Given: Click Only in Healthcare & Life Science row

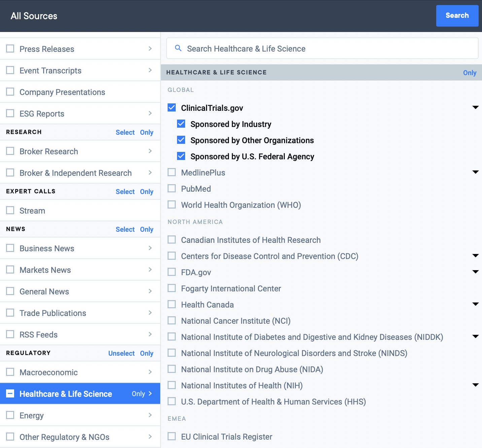Looking at the screenshot, I should [138, 393].
